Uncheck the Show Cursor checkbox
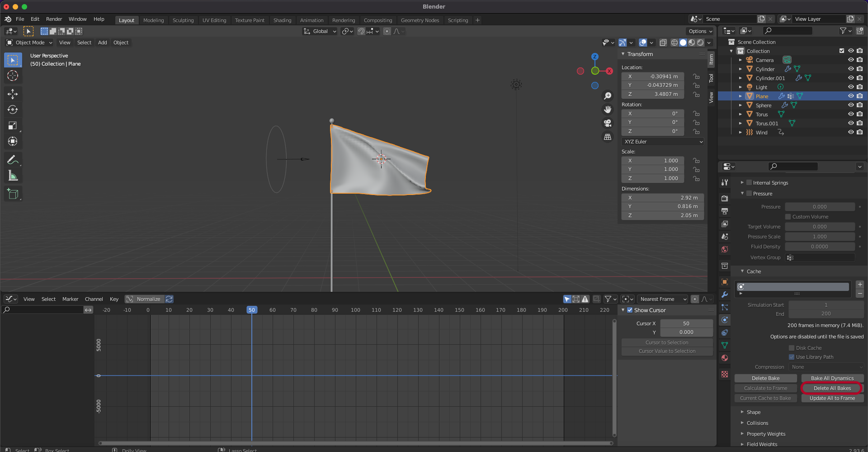Viewport: 868px width, 452px height. 630,310
